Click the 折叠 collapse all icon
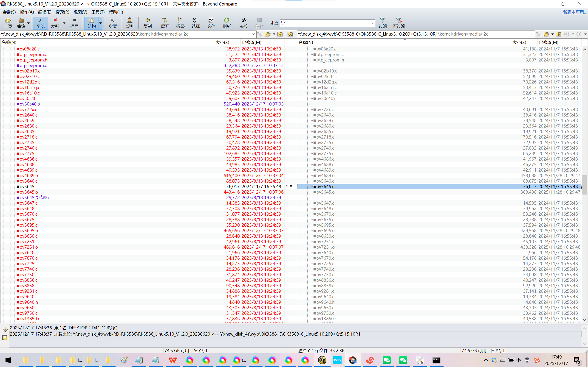 [x=180, y=23]
